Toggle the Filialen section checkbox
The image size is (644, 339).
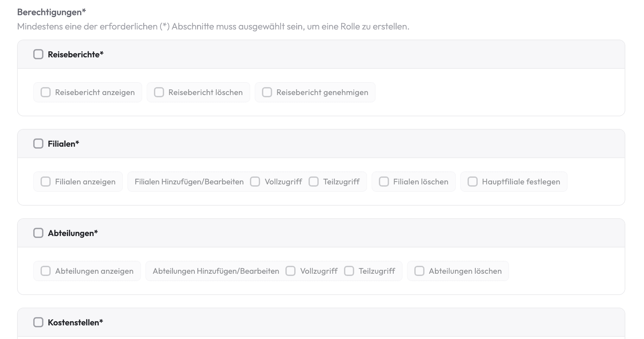(38, 144)
